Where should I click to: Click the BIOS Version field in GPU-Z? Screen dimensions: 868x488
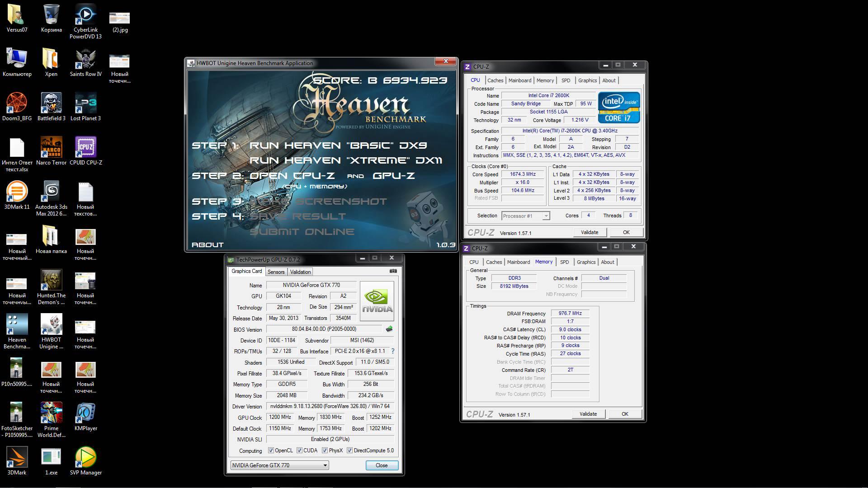324,329
